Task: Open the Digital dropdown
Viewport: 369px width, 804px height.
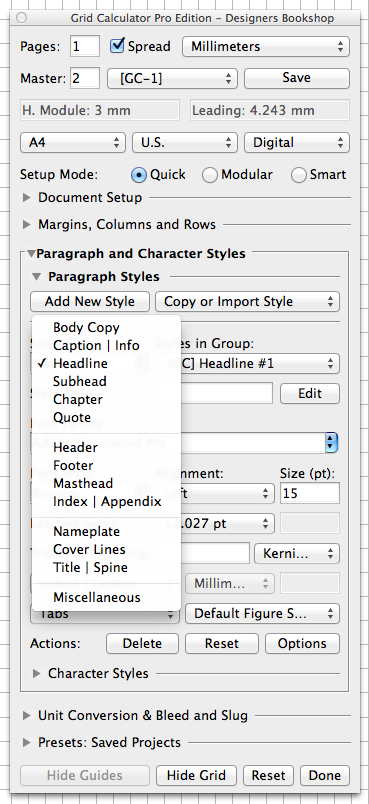Action: [x=297, y=143]
